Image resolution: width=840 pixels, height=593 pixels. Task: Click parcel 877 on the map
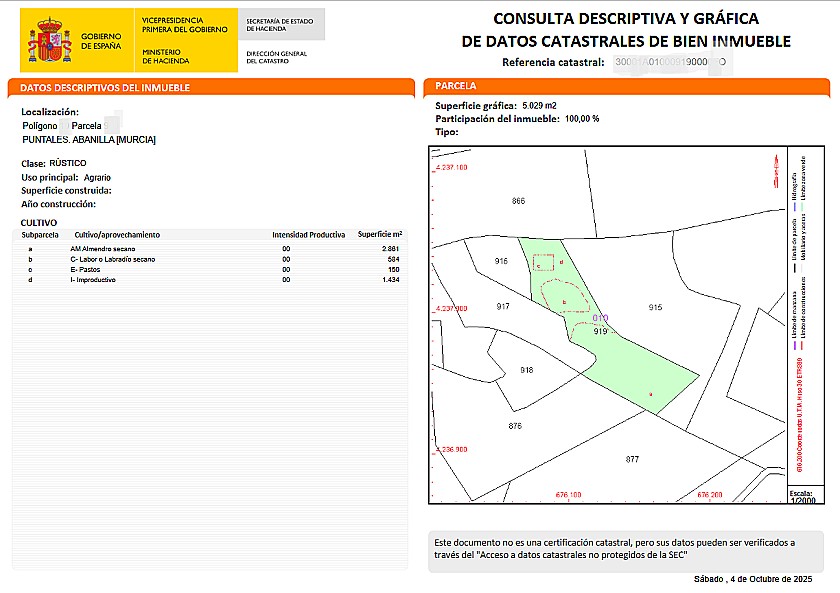pyautogui.click(x=632, y=459)
